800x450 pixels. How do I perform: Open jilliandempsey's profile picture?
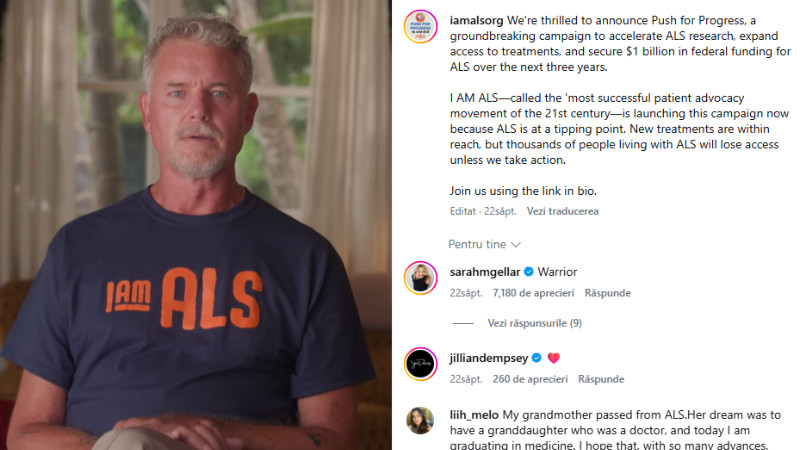pyautogui.click(x=420, y=364)
